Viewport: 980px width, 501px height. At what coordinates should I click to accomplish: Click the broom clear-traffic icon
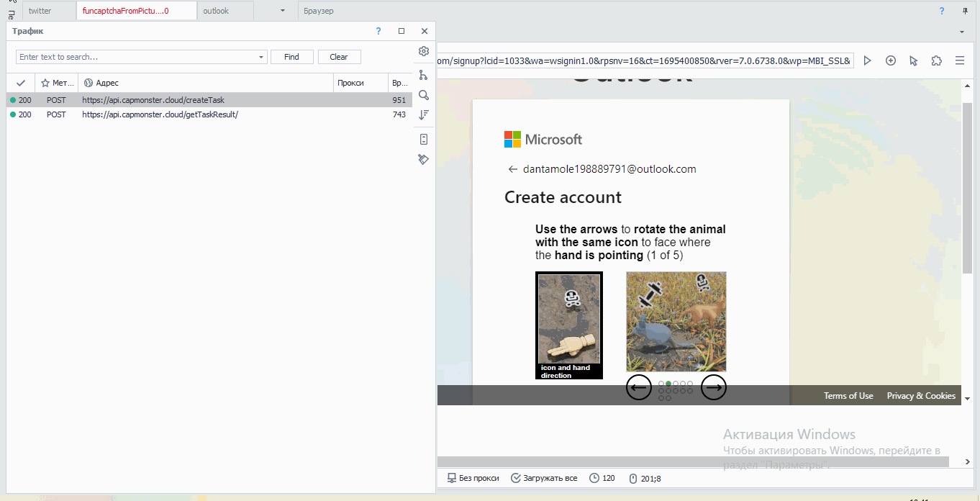[x=424, y=159]
